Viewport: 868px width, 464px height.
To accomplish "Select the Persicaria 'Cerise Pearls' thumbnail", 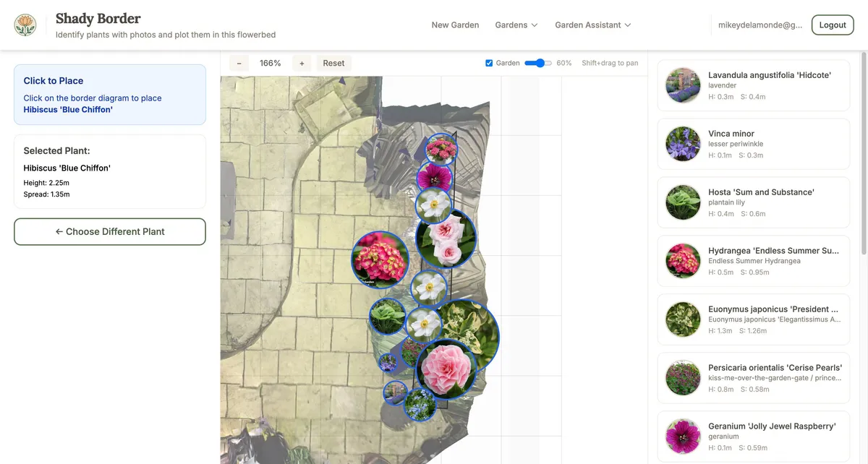I will 682,377.
